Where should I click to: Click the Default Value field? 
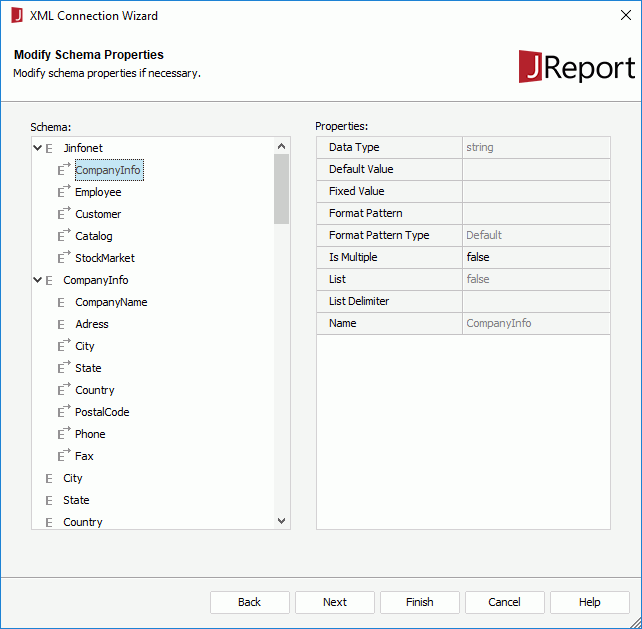536,169
